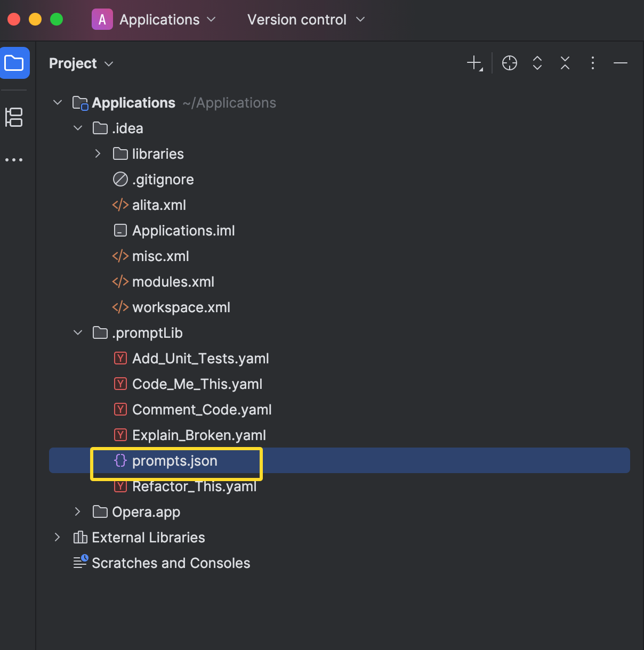Viewport: 644px width, 650px height.
Task: Click the Expand Selected toolbar icon
Action: pos(537,63)
